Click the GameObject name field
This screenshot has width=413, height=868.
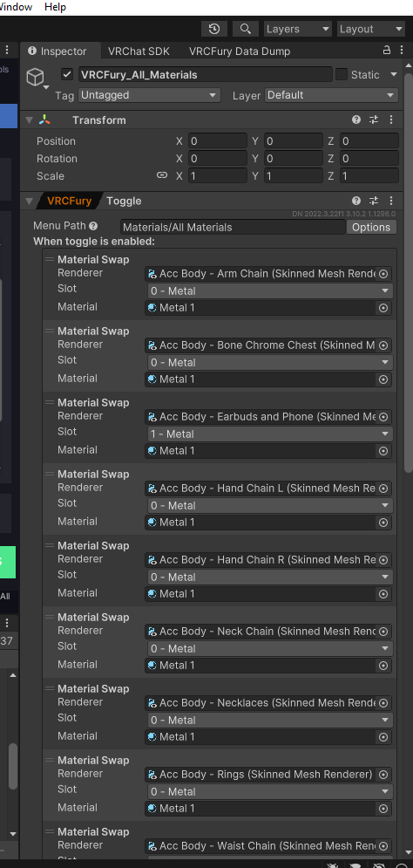[205, 74]
